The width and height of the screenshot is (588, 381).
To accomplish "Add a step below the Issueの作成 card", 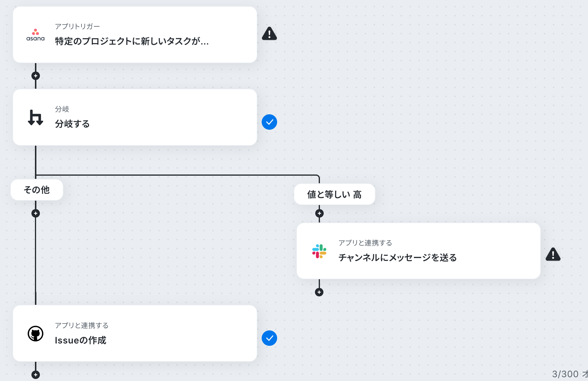I will click(36, 375).
